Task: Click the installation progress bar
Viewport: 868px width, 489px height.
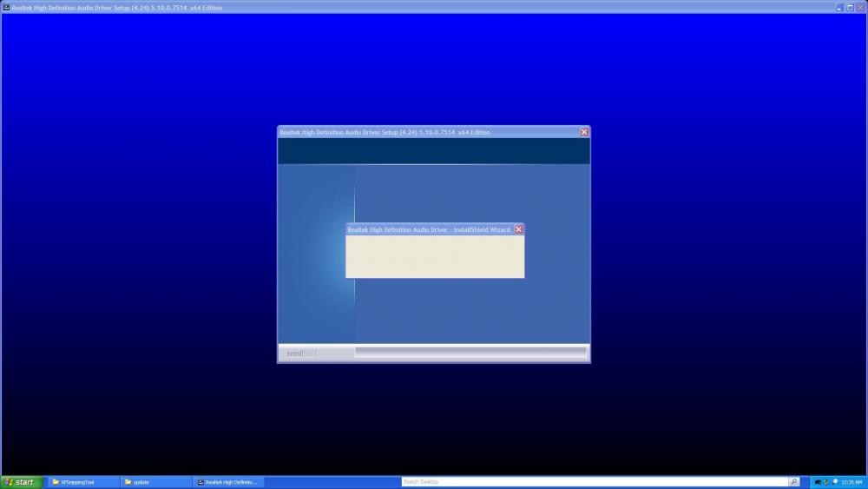Action: tap(470, 353)
